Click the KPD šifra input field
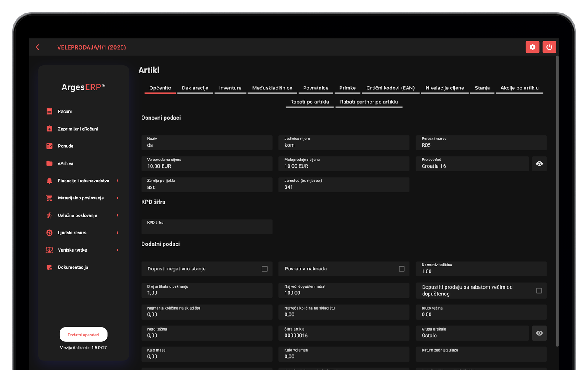The height and width of the screenshot is (370, 588). coord(207,226)
